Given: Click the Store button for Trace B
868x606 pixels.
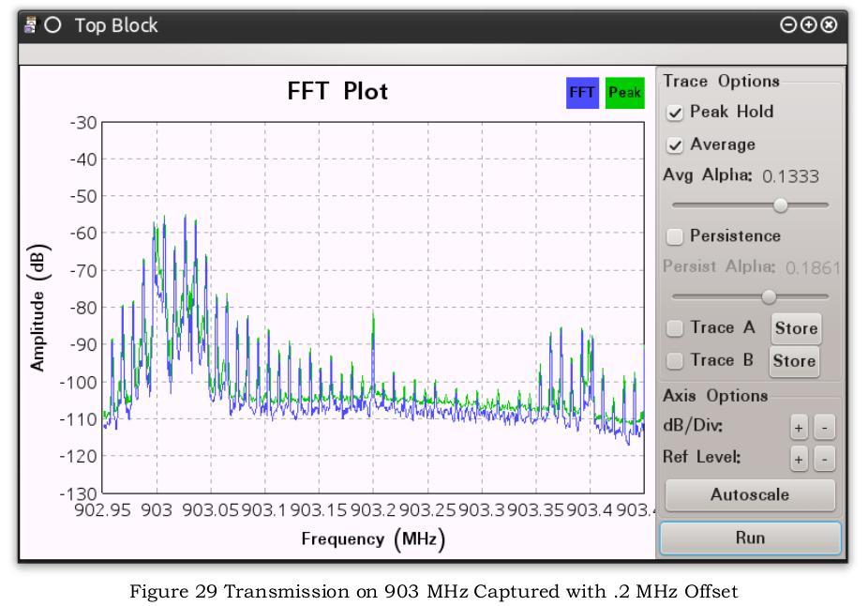Looking at the screenshot, I should point(794,361).
